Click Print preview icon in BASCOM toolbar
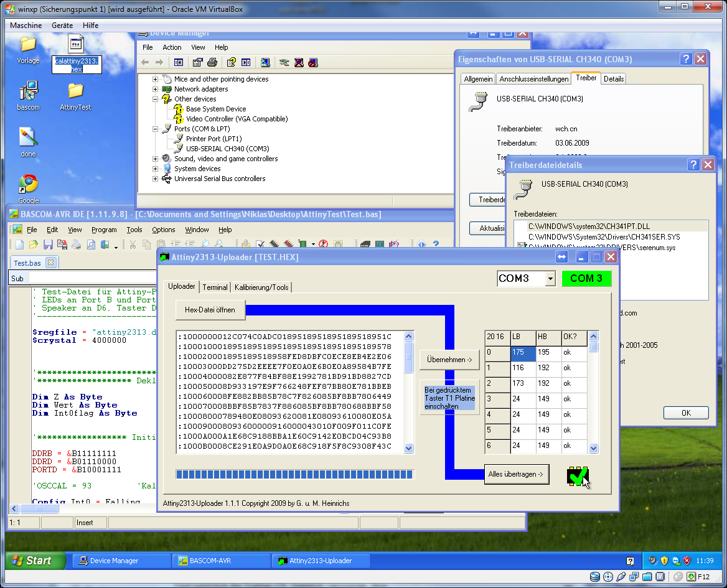Image resolution: width=727 pixels, height=588 pixels. (91, 244)
